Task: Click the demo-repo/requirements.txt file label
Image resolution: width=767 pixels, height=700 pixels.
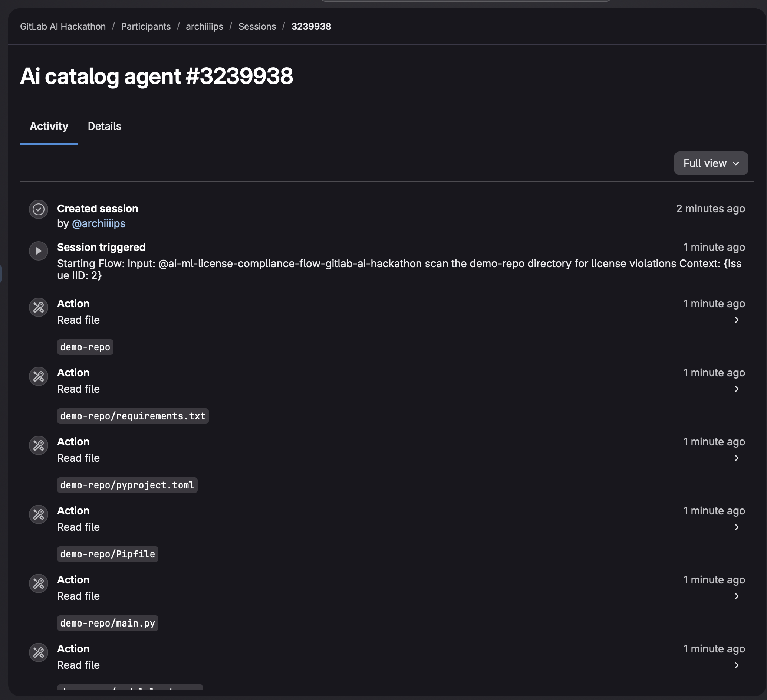Action: point(133,416)
